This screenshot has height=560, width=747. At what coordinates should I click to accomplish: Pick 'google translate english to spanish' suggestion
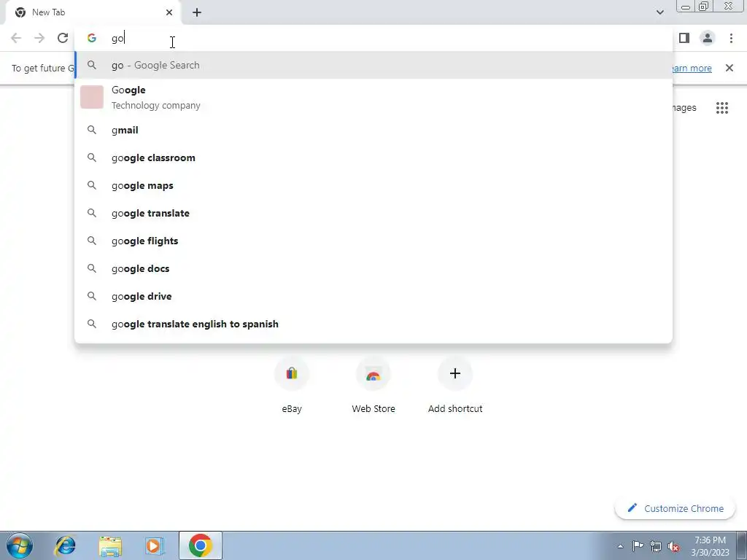[373, 324]
